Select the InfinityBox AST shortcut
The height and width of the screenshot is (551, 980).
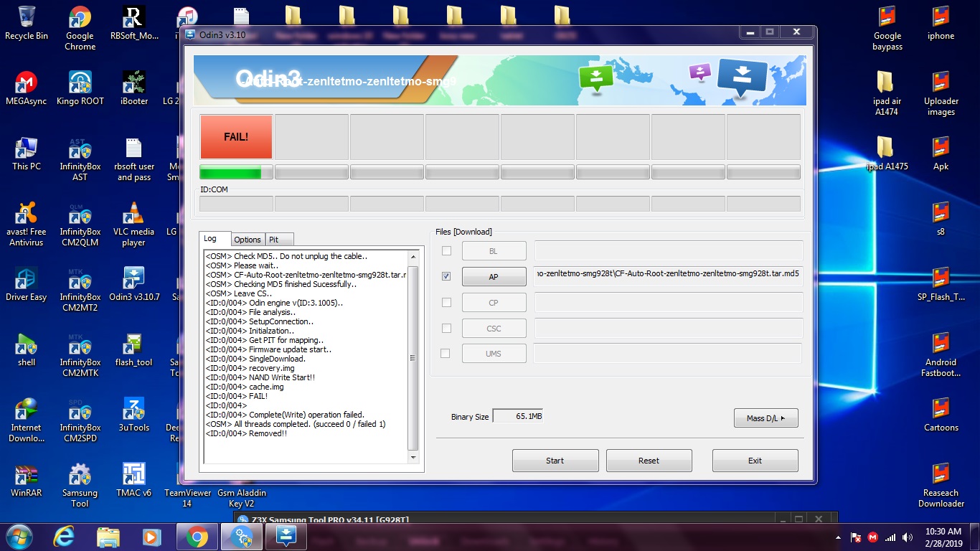coord(80,159)
